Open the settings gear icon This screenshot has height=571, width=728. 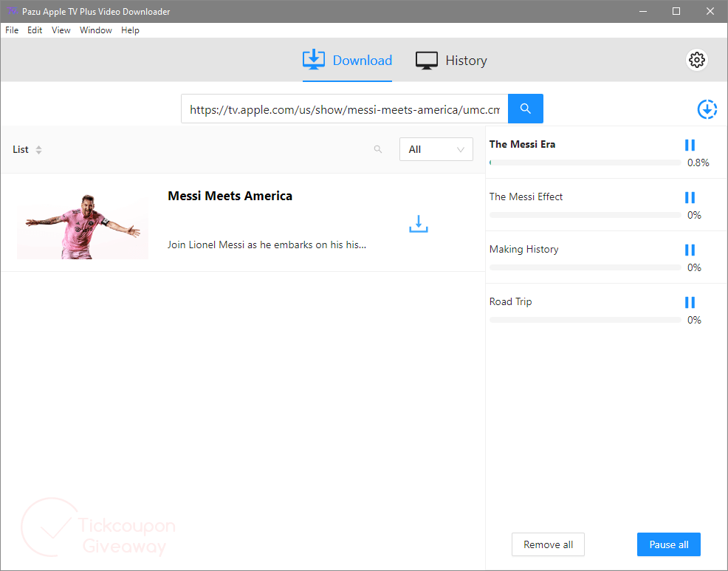[x=696, y=60]
